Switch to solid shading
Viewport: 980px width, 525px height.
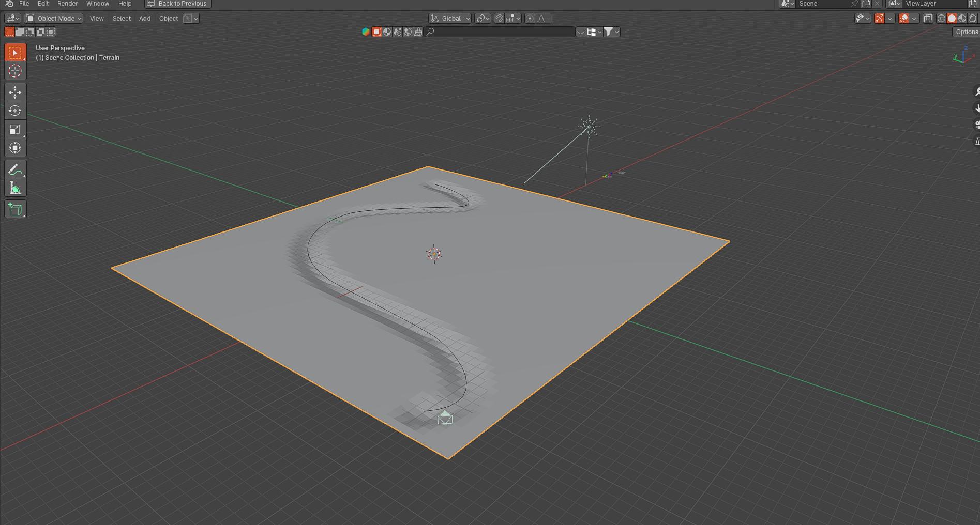click(952, 18)
